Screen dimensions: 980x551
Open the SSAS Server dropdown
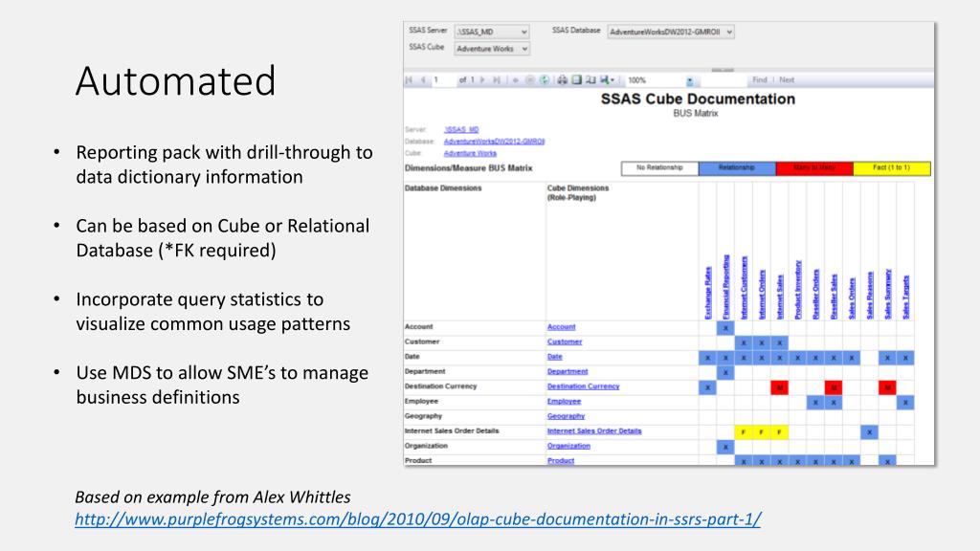492,32
